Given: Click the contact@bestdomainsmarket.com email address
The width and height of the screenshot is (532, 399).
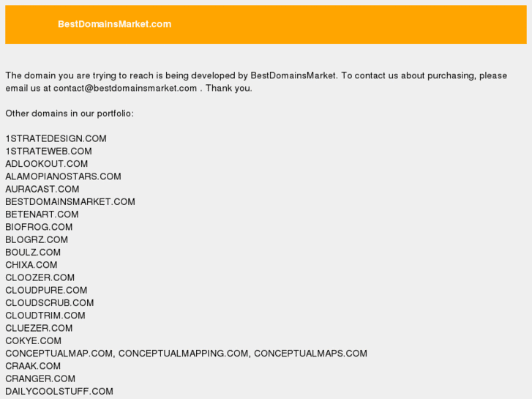Looking at the screenshot, I should click(x=125, y=89).
